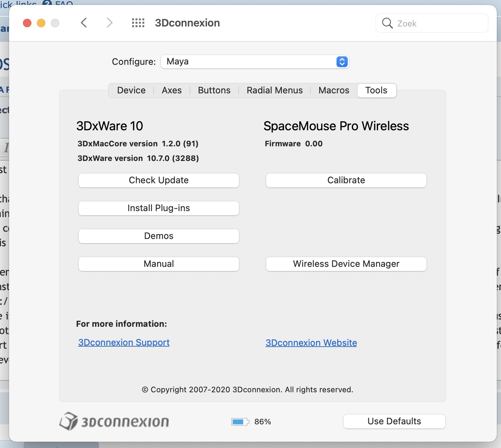Switch to the Device tab
Viewport: 501px width, 448px height.
coord(131,90)
